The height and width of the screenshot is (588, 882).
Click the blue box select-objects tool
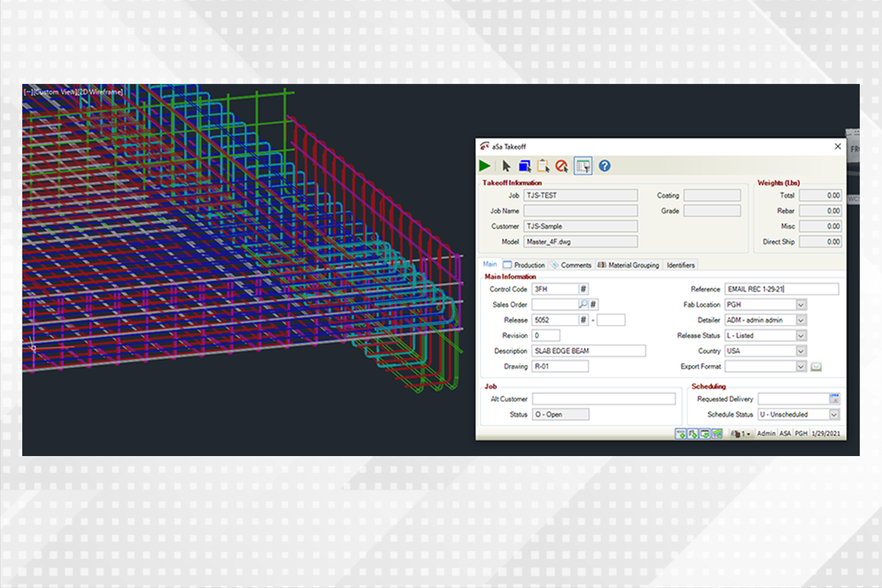pos(525,166)
